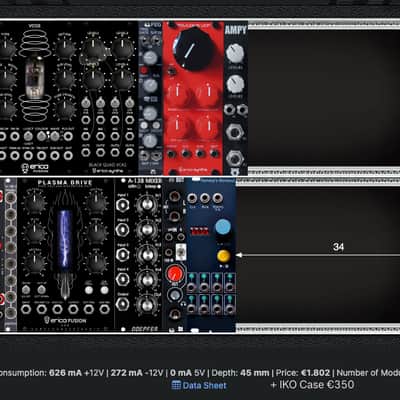Click the AMPY module title
This screenshot has height=400, width=400.
235,30
